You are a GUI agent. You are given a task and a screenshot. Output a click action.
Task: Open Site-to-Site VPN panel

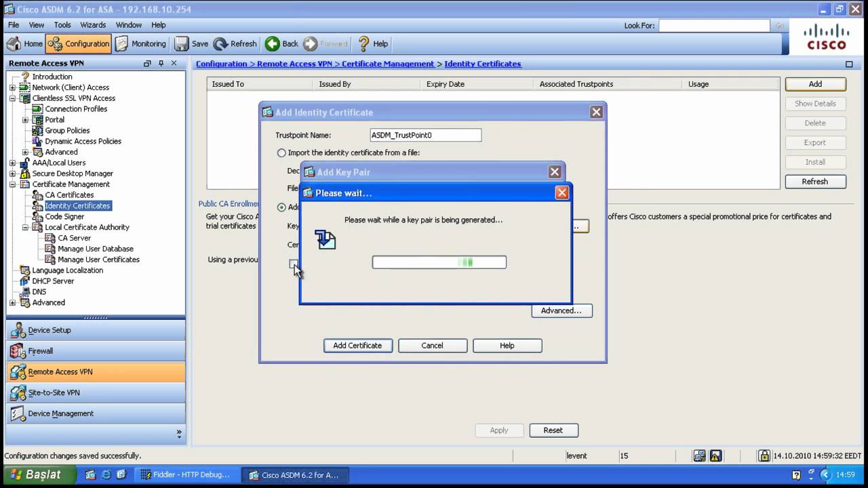point(96,392)
